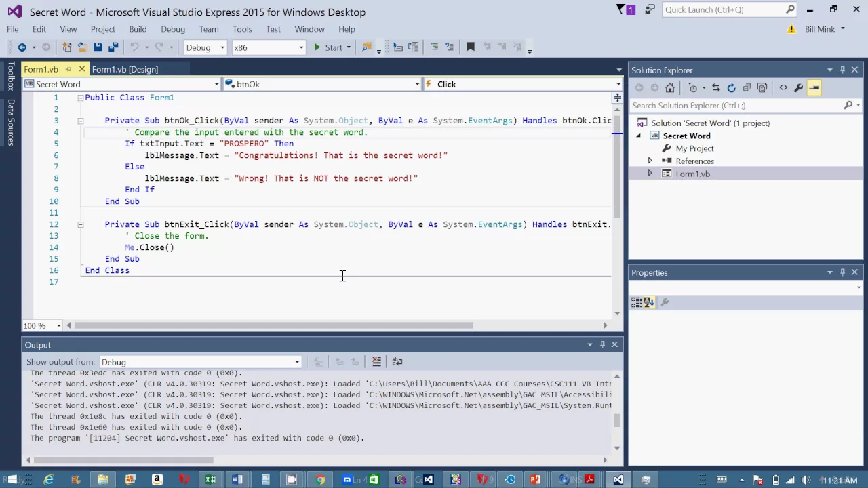868x488 pixels.
Task: Click Property Pages wrench in Properties panel
Action: click(x=665, y=302)
